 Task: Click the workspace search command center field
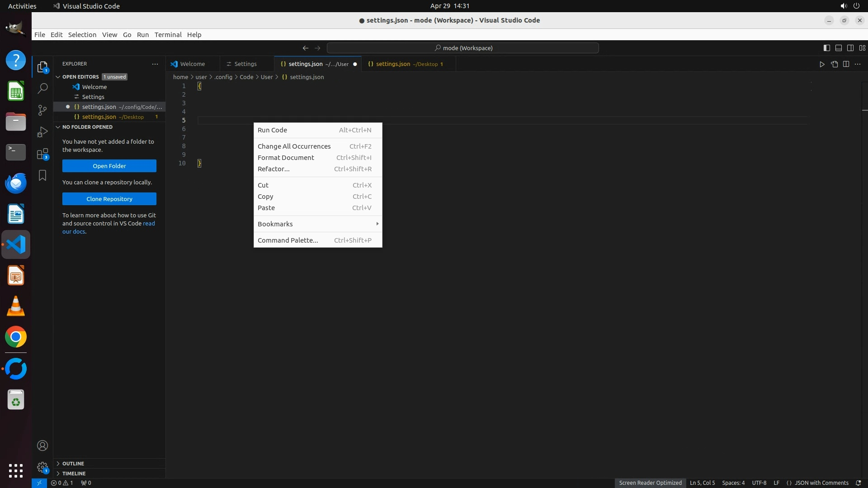pos(462,48)
